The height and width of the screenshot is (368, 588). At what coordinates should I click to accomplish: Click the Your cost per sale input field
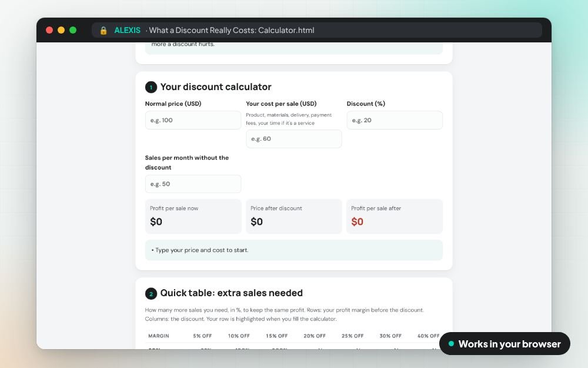293,138
